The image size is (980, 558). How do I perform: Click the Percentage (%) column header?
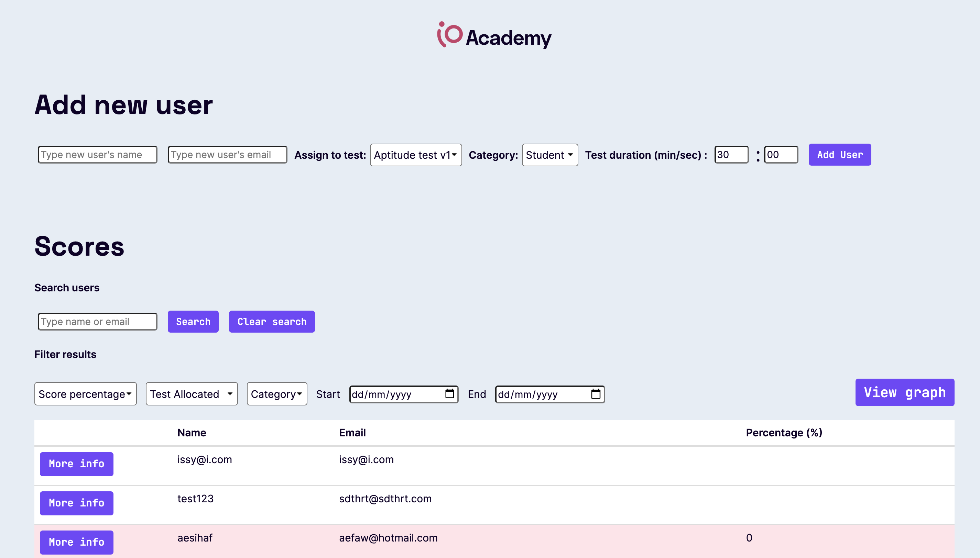[784, 433]
